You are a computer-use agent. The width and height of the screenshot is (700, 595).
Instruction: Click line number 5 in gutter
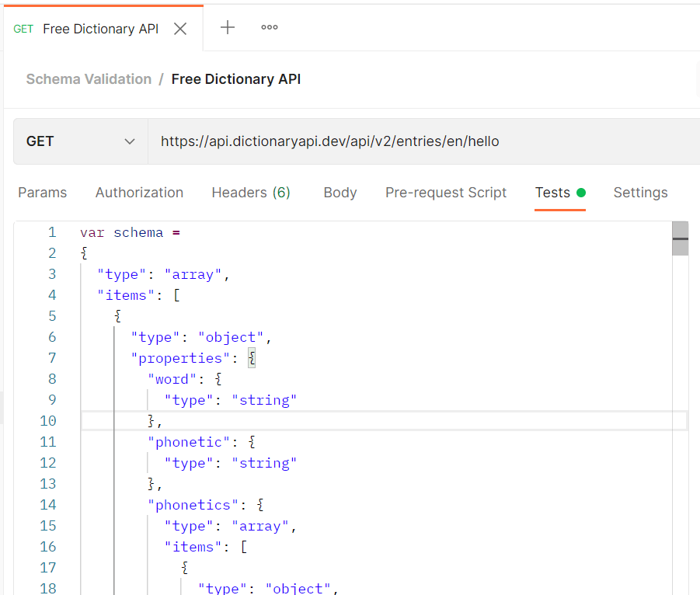coord(52,316)
